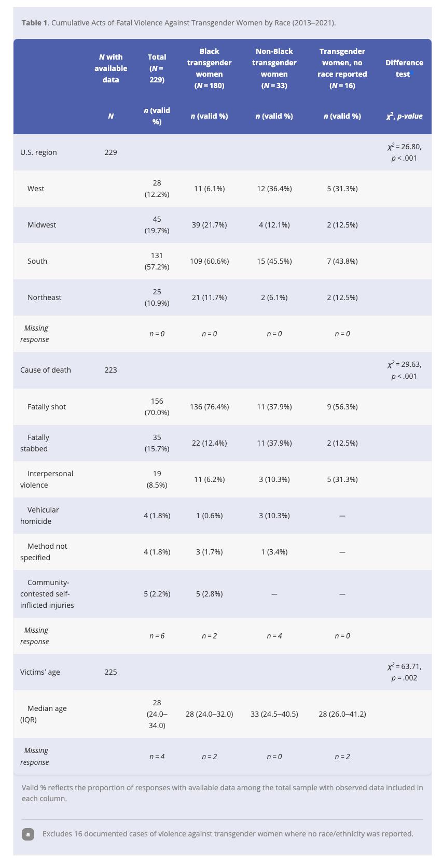Select the 'Community-contested self-inflicted injuries' label
The width and height of the screenshot is (443, 868).
coord(47,594)
